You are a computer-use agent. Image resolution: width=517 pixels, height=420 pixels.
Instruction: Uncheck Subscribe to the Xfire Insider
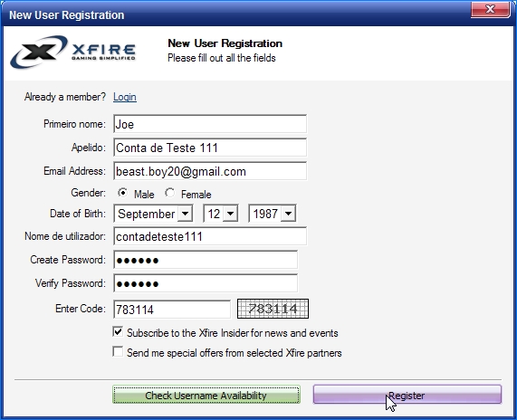[118, 332]
